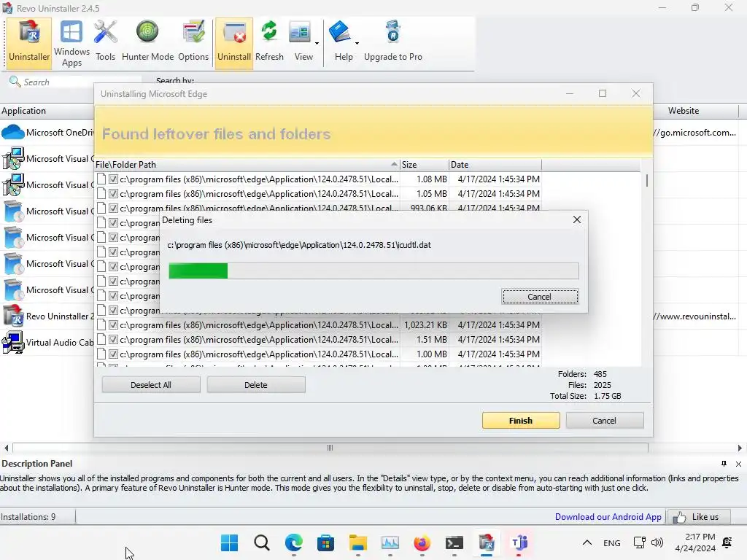Open Microsoft Edge from the taskbar

[x=294, y=542]
